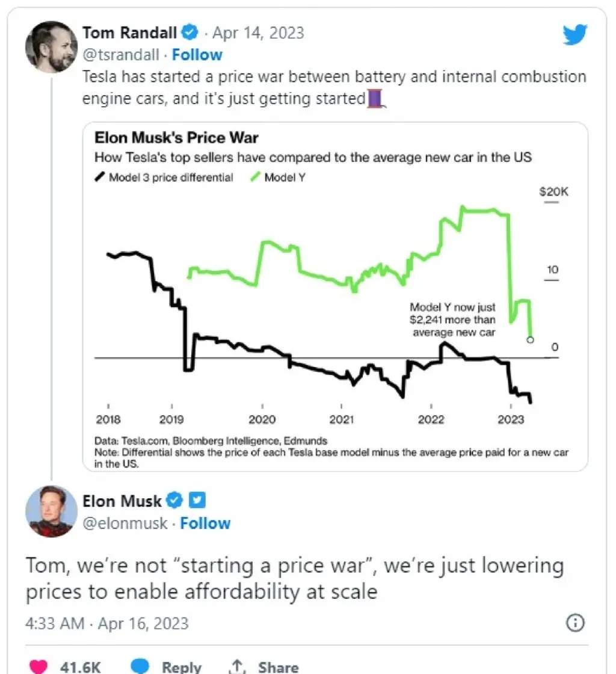
Task: Follow @tsrandall
Action: pyautogui.click(x=197, y=55)
